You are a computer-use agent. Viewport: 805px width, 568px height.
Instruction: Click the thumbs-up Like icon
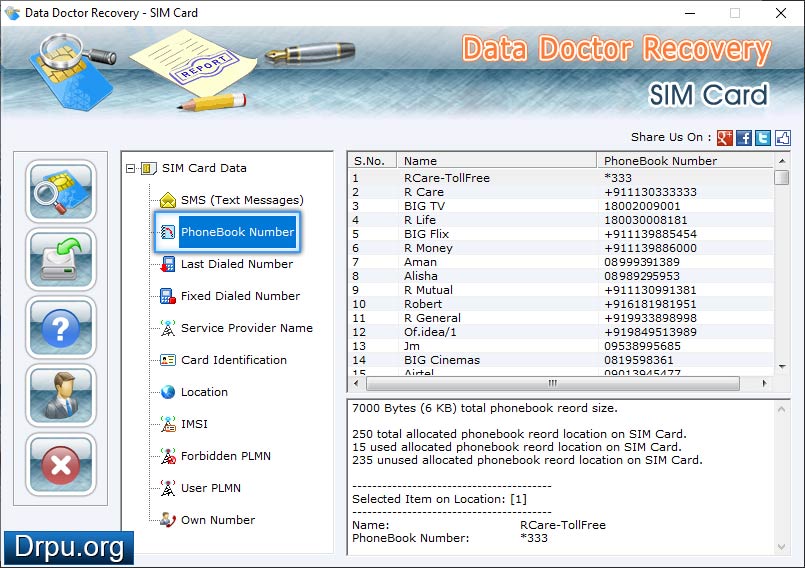[782, 138]
